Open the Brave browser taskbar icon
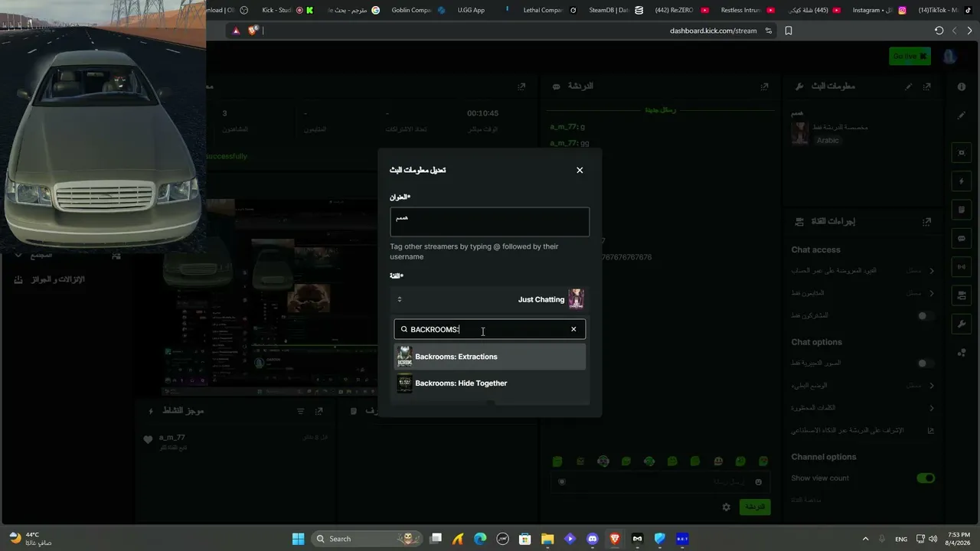Screen dimensions: 980x551 615,539
